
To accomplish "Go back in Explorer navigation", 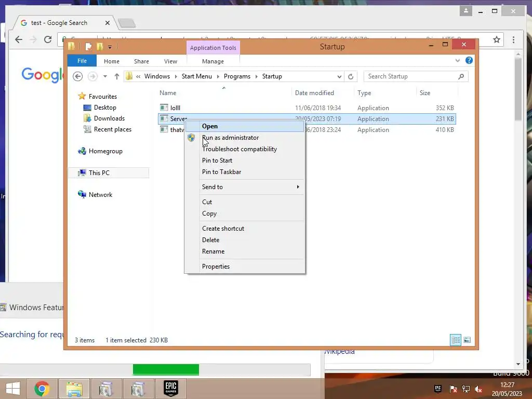I will pos(78,76).
